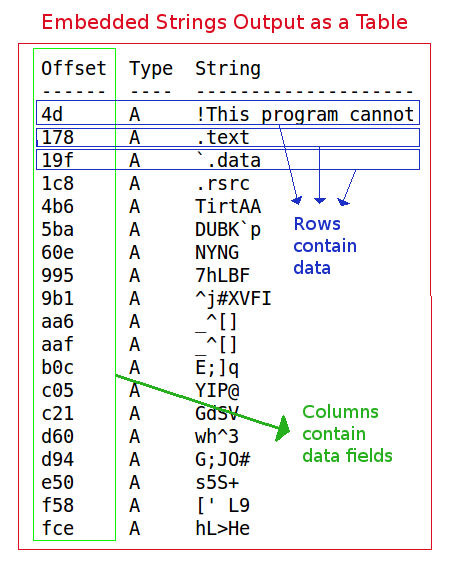Select the "Offset" column header
Screen dimensions: 449x562
point(74,68)
